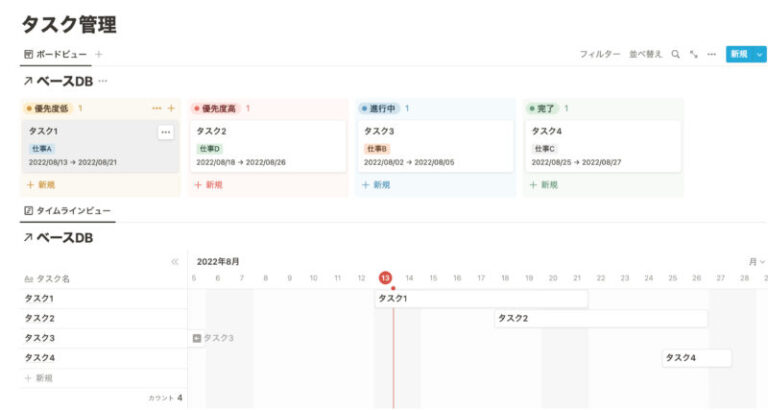Open ellipsis menu next to ベースDB title
The image size is (768, 410).
(x=103, y=80)
